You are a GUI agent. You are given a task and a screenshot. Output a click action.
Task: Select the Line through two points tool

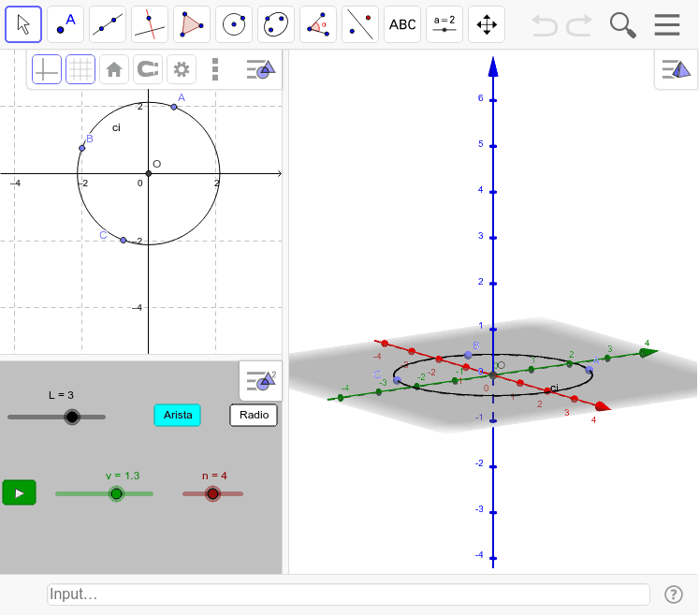tap(108, 24)
